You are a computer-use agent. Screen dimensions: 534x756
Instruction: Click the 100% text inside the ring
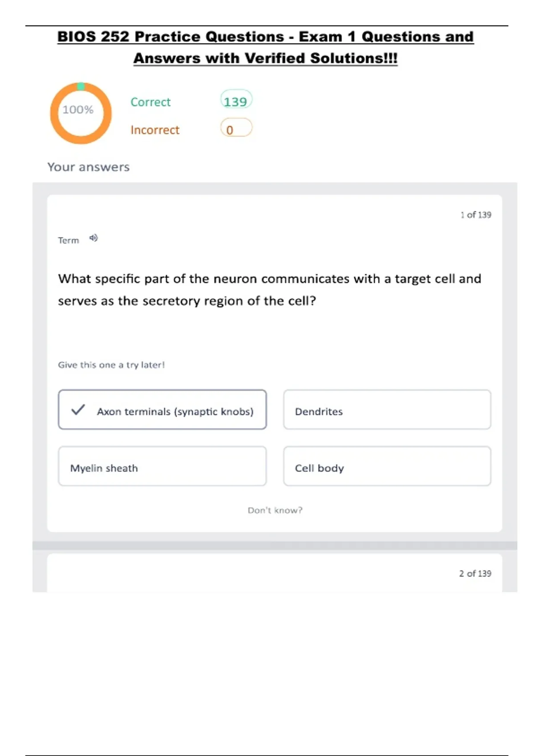pos(78,110)
